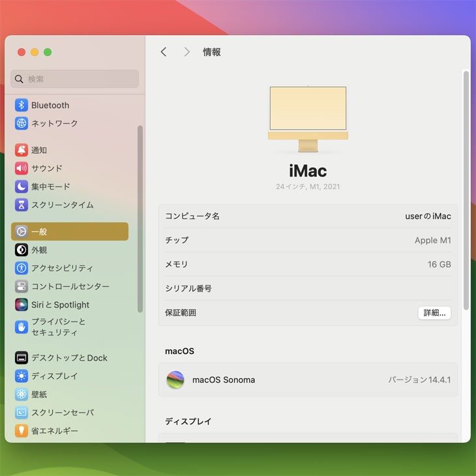Click the "24インチ, M1, 2021" subtitle
The height and width of the screenshot is (476, 476).
[x=308, y=186]
